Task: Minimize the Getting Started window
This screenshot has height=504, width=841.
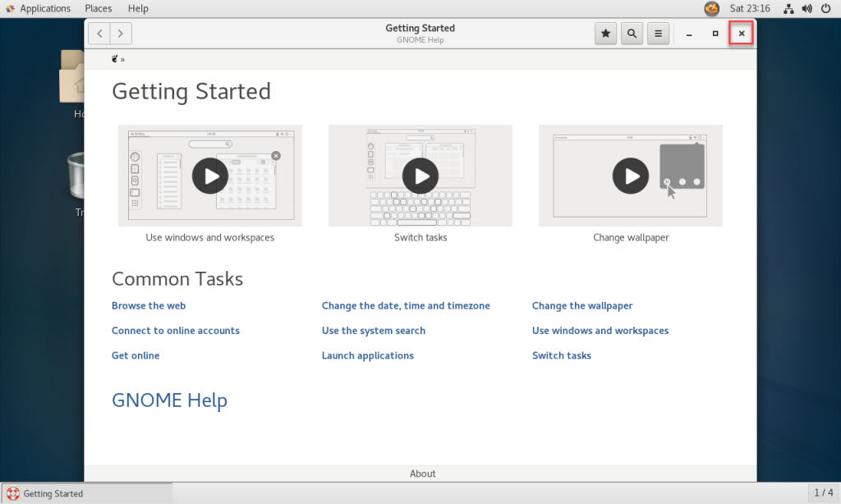Action: click(x=689, y=33)
